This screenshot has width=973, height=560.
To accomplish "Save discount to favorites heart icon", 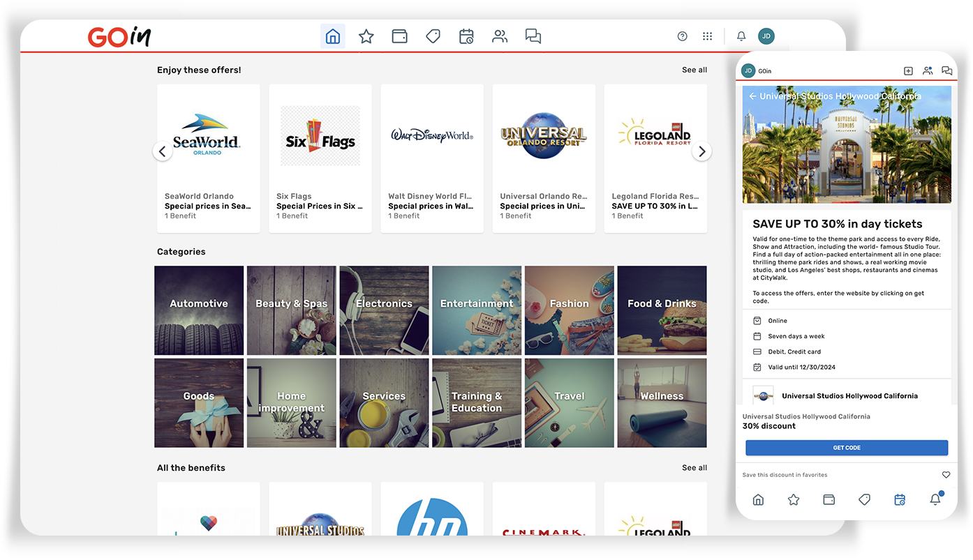I will coord(946,475).
